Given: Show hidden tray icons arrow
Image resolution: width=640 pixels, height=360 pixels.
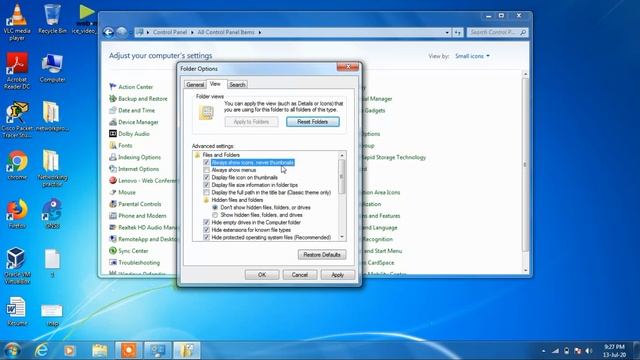Looking at the screenshot, I should (543, 351).
